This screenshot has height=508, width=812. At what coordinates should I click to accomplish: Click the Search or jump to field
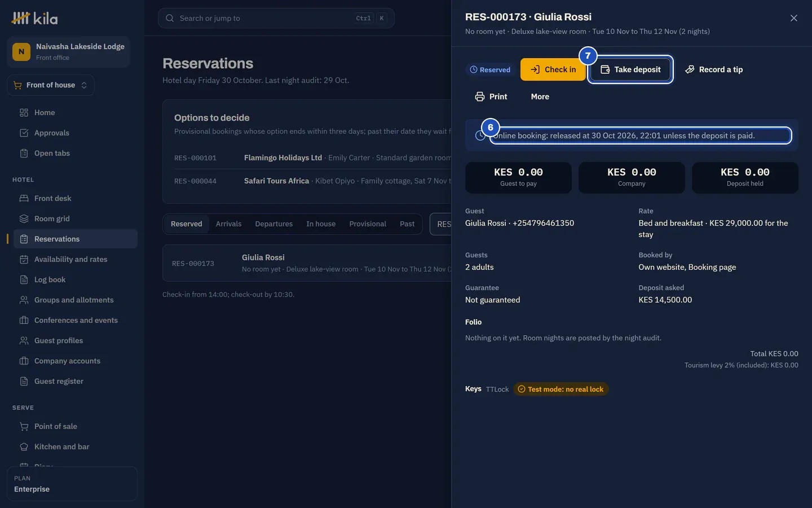click(276, 18)
